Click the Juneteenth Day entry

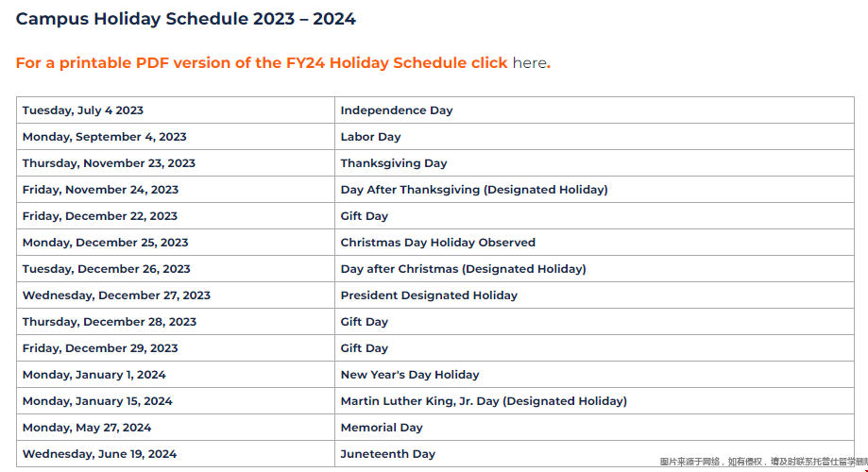pyautogui.click(x=388, y=454)
